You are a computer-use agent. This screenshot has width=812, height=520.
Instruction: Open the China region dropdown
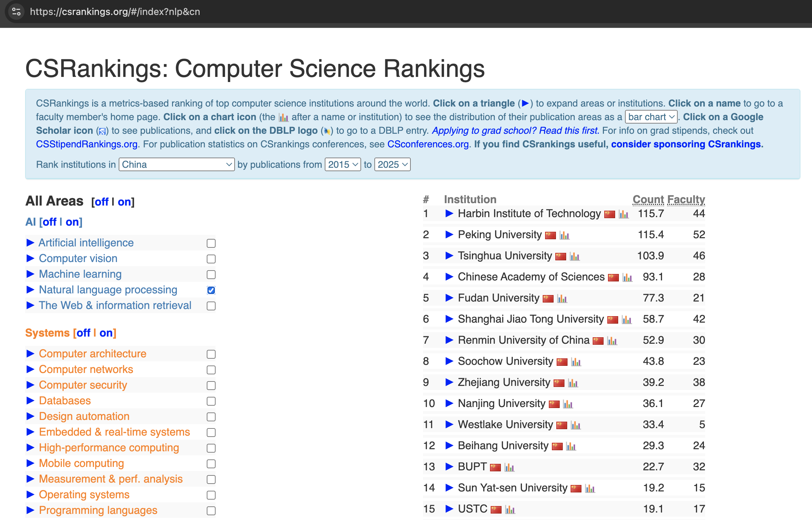click(176, 165)
